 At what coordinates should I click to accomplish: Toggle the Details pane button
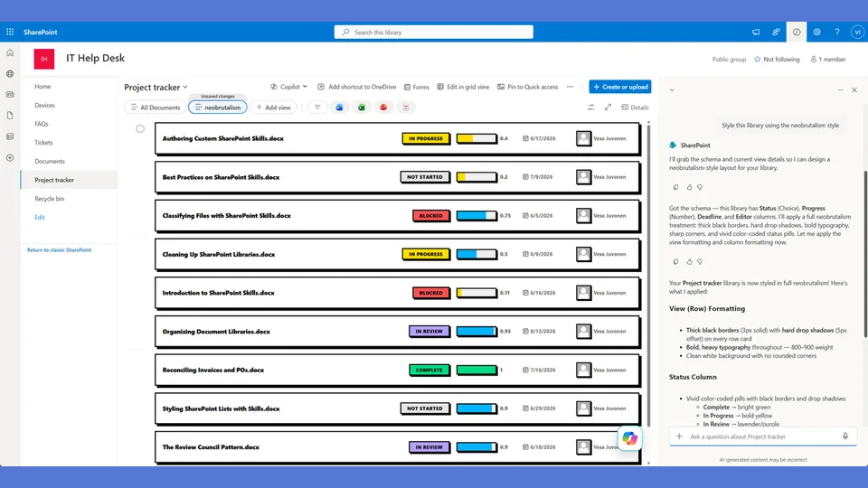[635, 108]
